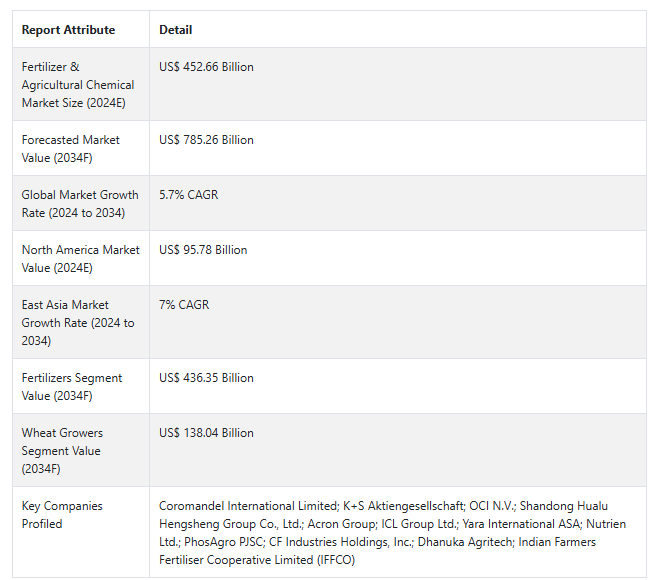651x580 pixels.
Task: Select the US$ 436.35 Billion value
Action: click(206, 378)
